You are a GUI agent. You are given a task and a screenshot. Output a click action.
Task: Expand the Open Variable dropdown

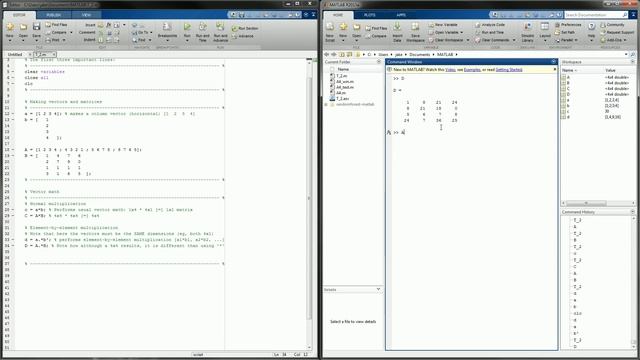pyautogui.click(x=462, y=32)
